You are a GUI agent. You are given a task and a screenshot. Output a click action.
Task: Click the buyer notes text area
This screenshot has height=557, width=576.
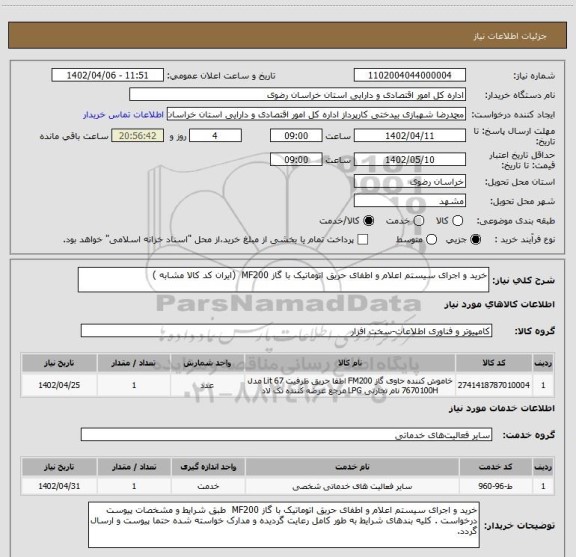coord(284,525)
